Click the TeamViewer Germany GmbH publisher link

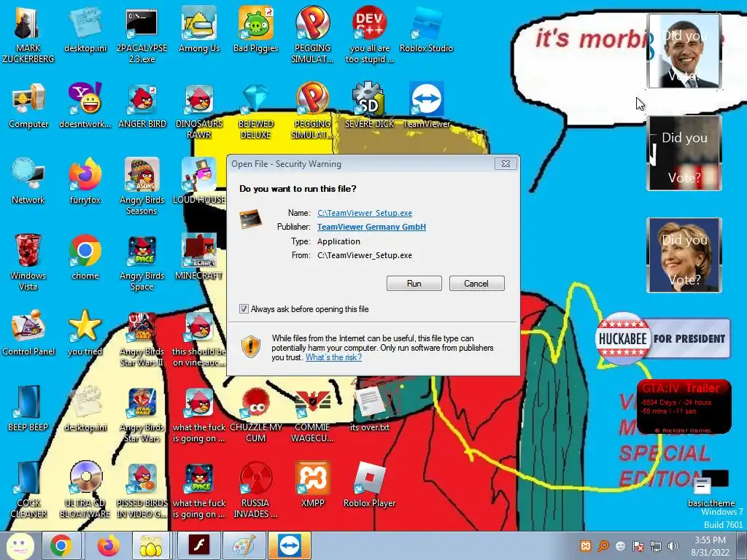click(x=371, y=227)
